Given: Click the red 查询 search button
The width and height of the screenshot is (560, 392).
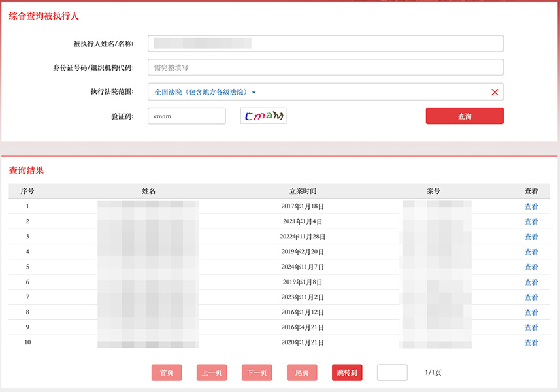Looking at the screenshot, I should [x=465, y=116].
